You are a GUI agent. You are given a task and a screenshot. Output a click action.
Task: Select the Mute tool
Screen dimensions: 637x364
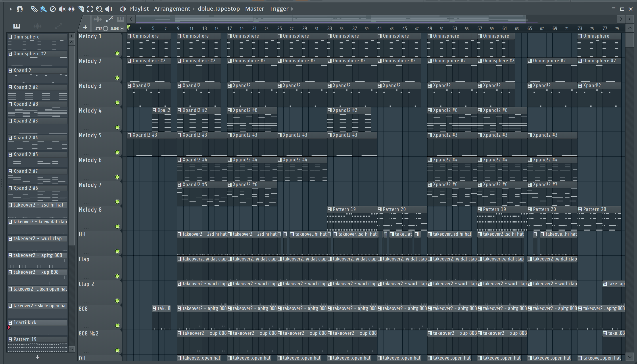(62, 9)
